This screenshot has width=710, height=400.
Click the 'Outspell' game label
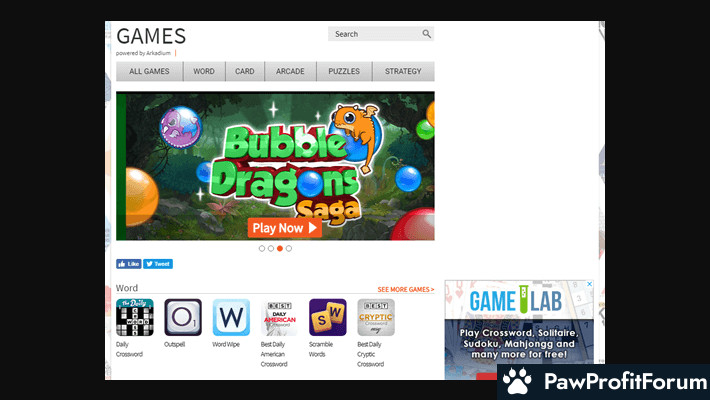[x=175, y=344]
